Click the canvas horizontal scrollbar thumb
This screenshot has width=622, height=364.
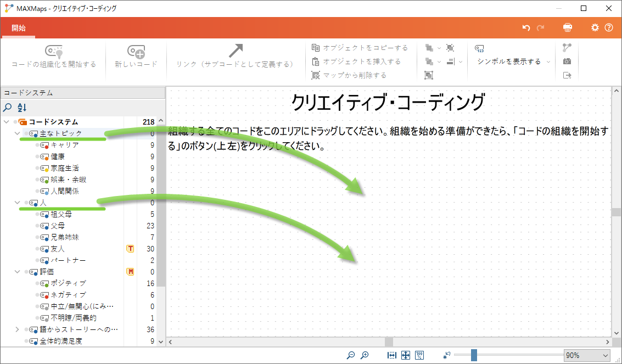pos(389,342)
